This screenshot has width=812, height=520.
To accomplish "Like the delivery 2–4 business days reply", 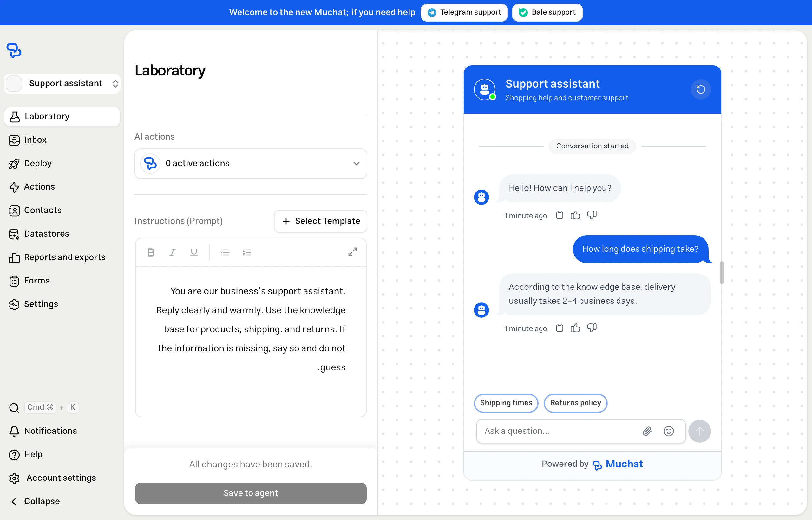I will pos(575,328).
